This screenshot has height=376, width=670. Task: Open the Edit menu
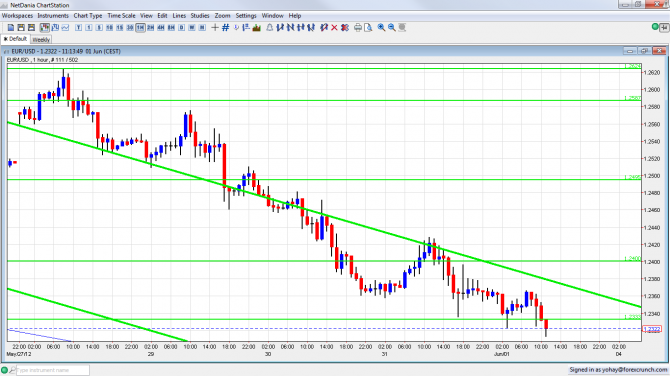(x=162, y=16)
